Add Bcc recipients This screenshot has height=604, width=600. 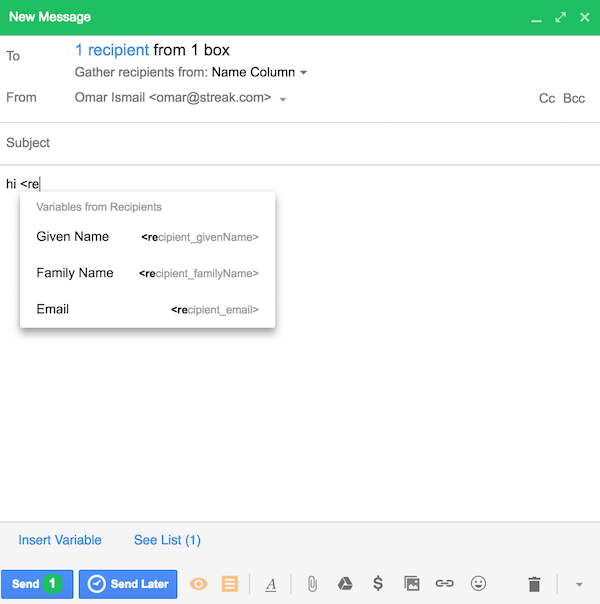pos(574,98)
